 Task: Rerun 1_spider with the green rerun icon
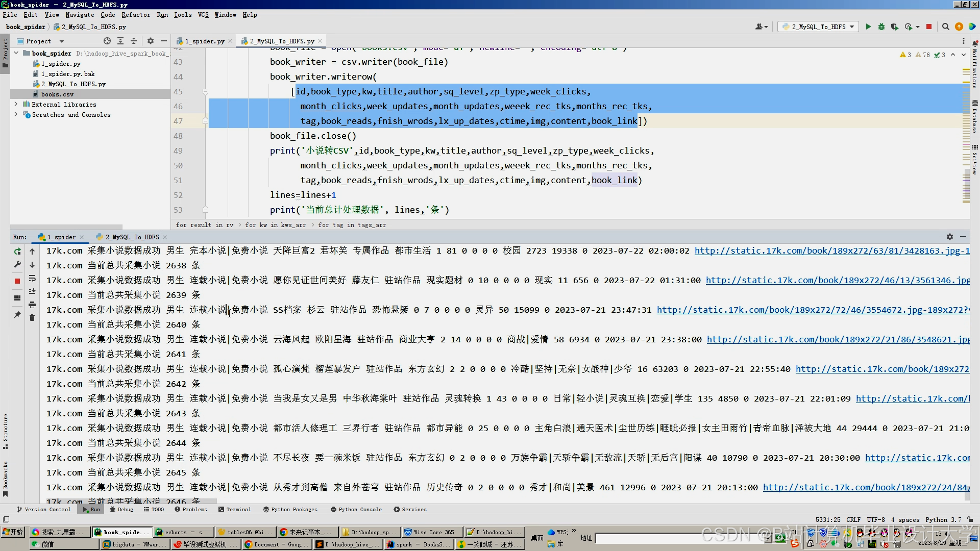[x=17, y=251]
